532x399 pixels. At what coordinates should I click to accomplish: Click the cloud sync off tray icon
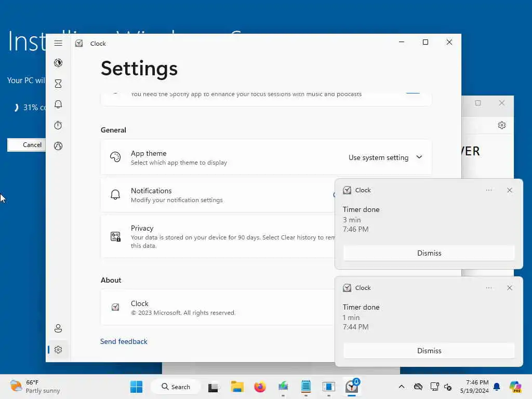click(x=418, y=387)
